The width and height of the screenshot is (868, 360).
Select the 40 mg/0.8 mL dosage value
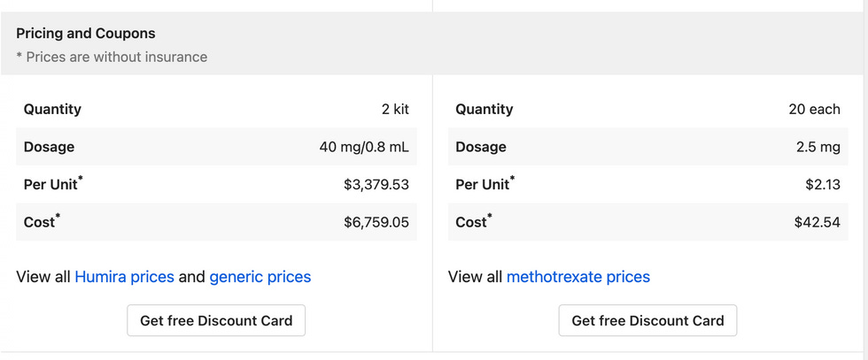coord(364,147)
